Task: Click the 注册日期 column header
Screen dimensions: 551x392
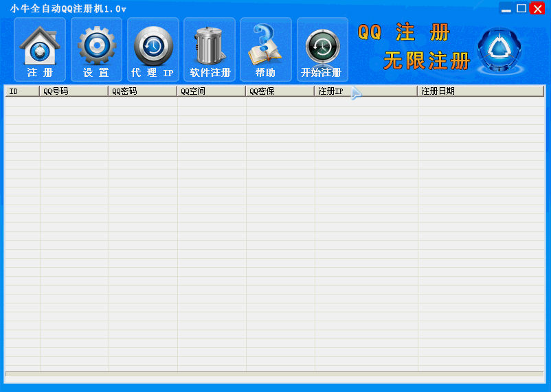Action: [x=480, y=91]
